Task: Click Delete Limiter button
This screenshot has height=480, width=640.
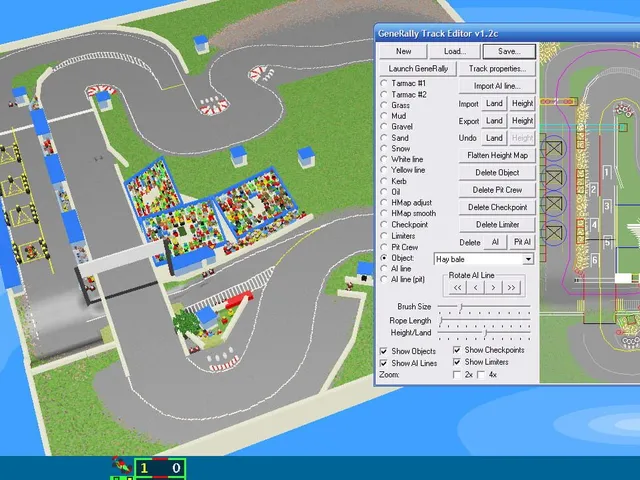Action: pyautogui.click(x=497, y=224)
